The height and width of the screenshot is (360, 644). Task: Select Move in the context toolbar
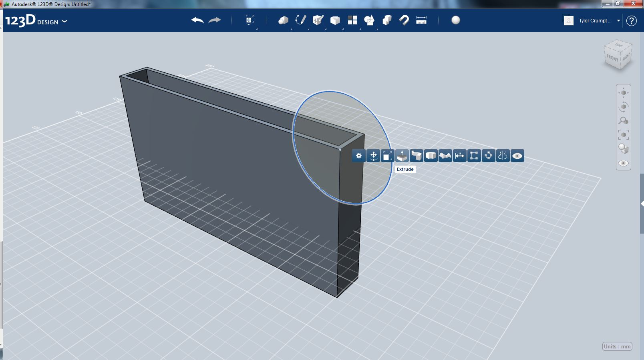point(373,156)
